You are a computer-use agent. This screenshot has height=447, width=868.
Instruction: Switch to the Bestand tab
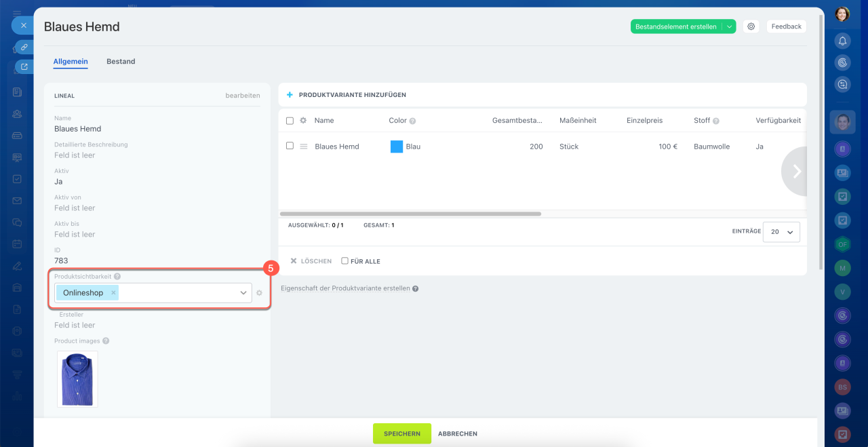click(121, 62)
